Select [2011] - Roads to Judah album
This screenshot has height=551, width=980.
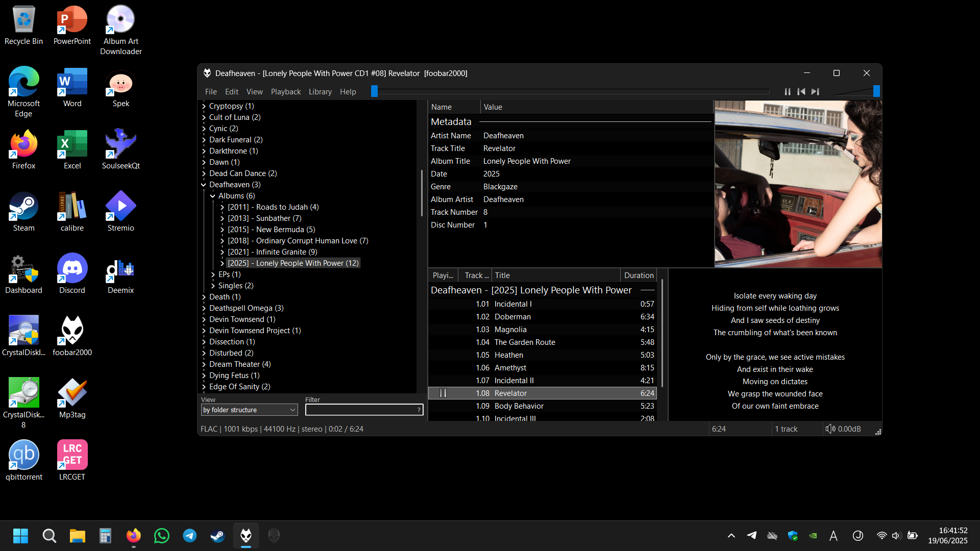coord(273,207)
